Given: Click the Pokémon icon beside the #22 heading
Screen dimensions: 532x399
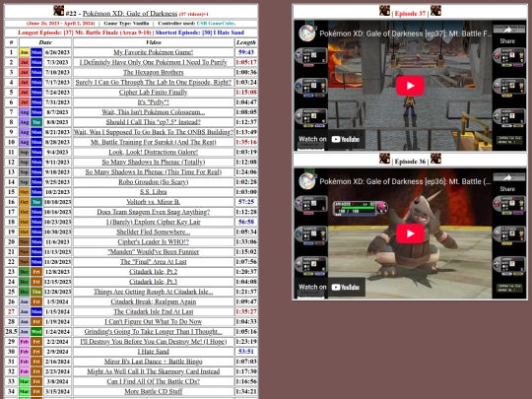Looking at the screenshot, I should (x=58, y=11).
